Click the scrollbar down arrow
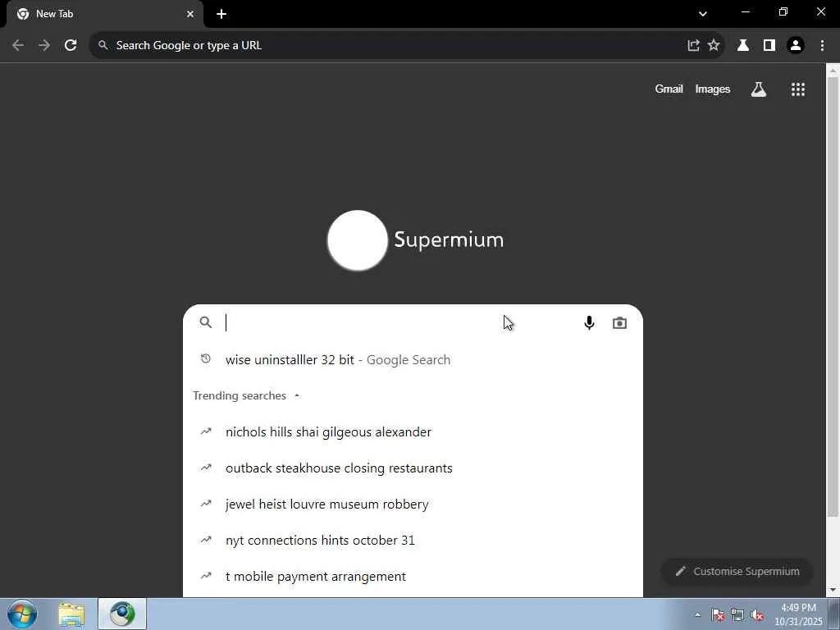Screen dimensions: 840x630 [x=833, y=590]
